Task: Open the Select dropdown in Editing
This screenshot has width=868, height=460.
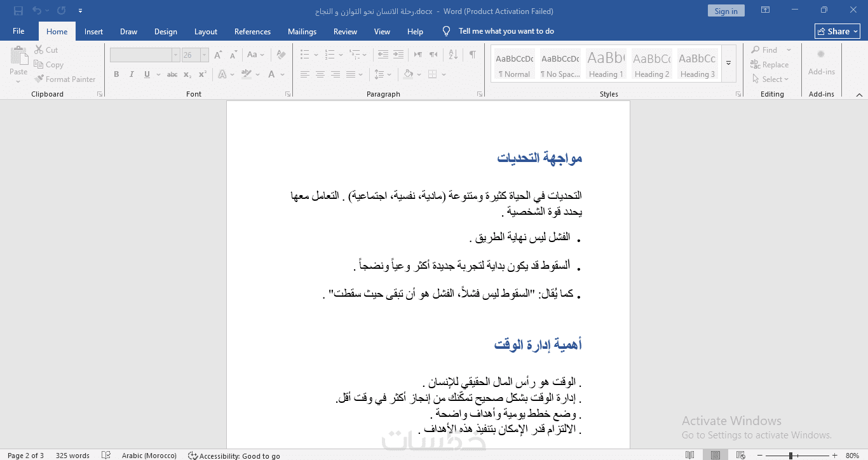Action: pos(770,79)
